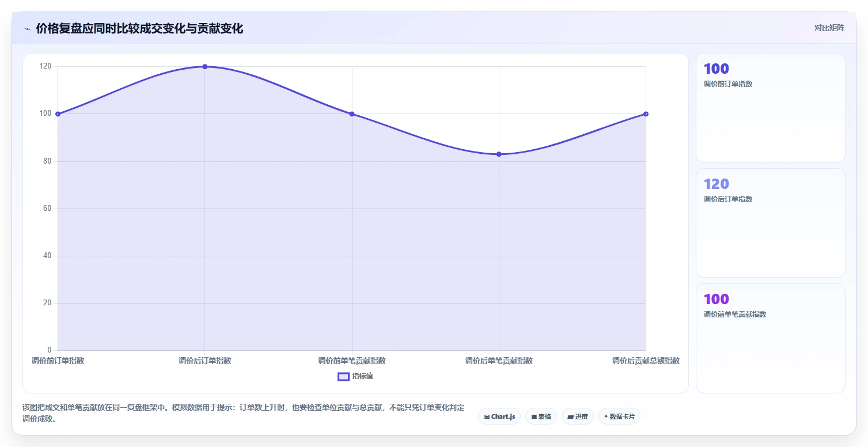Click the peak data point at 调价后订单指数
The width and height of the screenshot is (868, 447).
[x=205, y=67]
